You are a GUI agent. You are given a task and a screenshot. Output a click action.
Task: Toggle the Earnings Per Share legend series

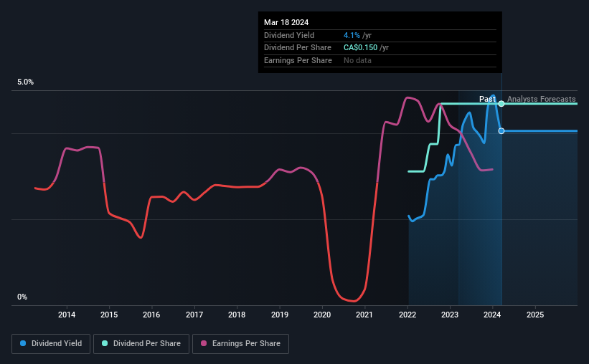[x=240, y=344]
